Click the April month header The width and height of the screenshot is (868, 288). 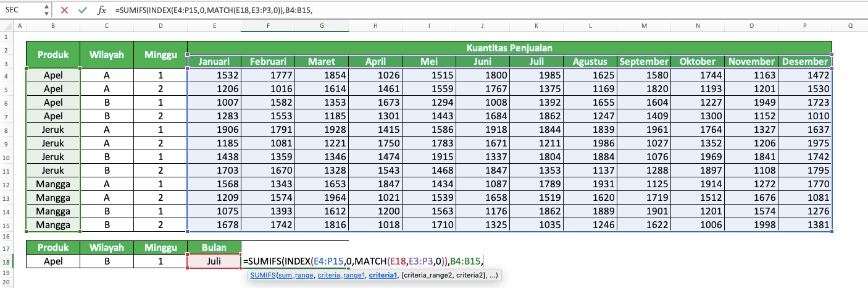(375, 61)
